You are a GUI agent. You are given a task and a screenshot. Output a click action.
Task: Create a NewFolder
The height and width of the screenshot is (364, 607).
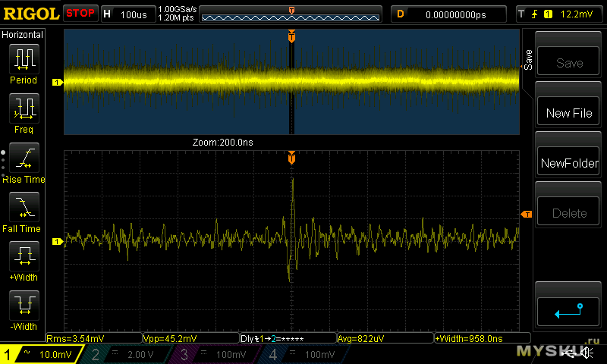(568, 162)
